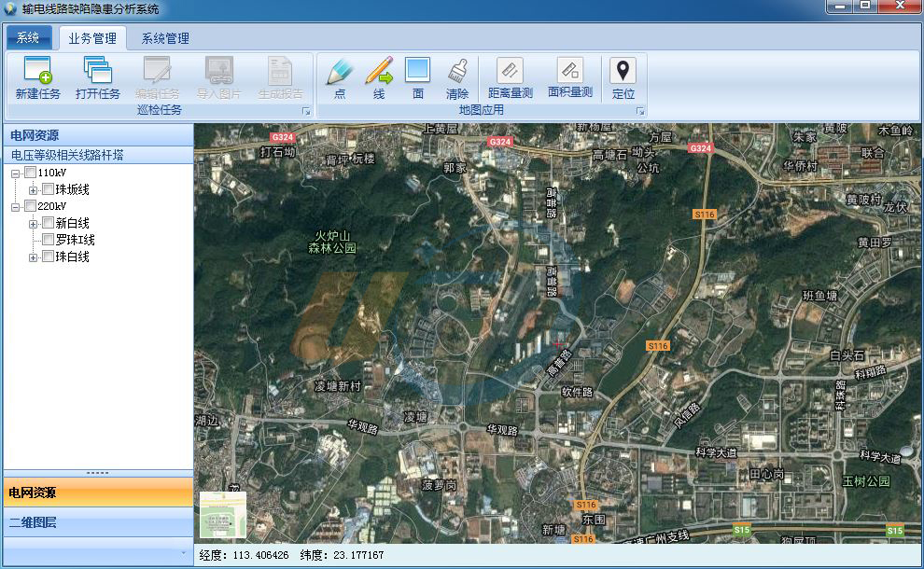Tick the 罗珠I线 checkbox

point(48,240)
